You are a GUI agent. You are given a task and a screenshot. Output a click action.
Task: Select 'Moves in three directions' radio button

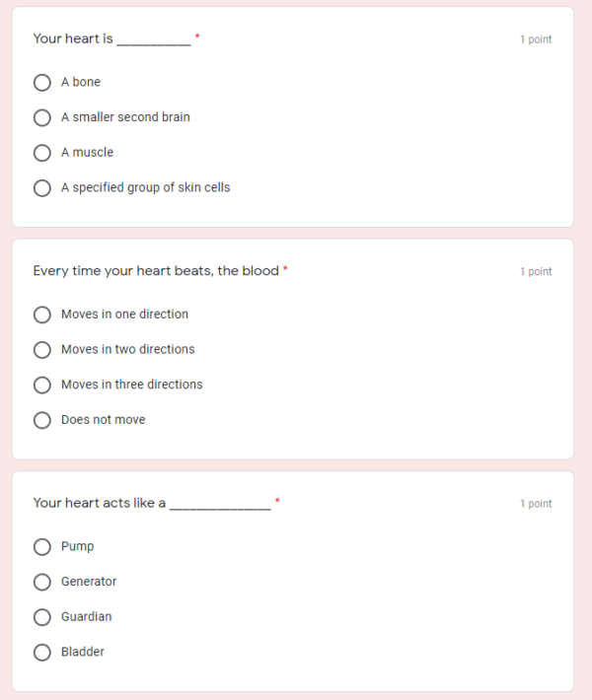[x=42, y=385]
